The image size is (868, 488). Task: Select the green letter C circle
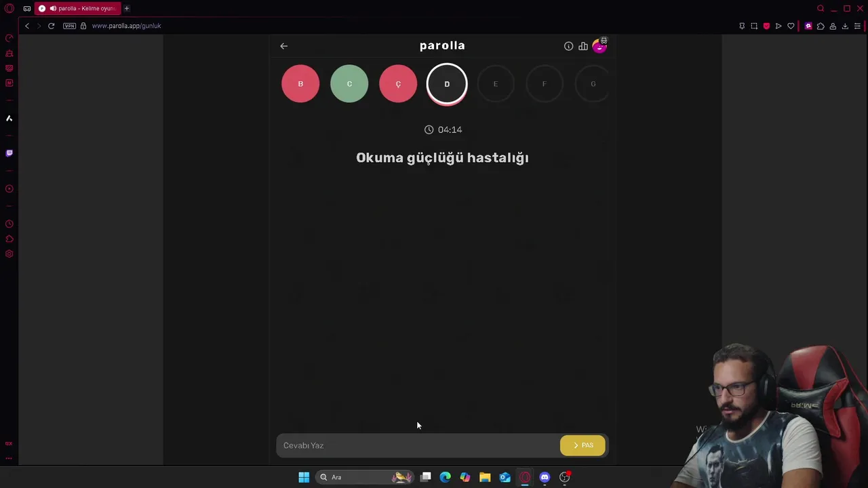coord(349,84)
